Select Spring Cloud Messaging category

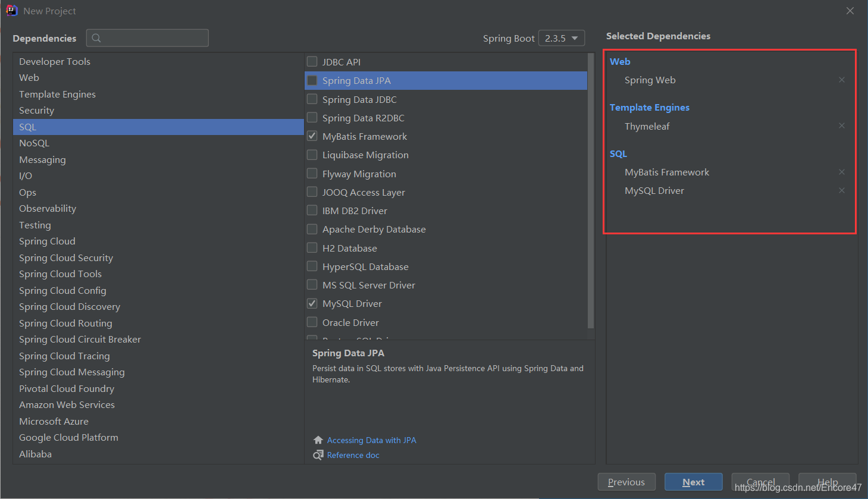coord(158,372)
